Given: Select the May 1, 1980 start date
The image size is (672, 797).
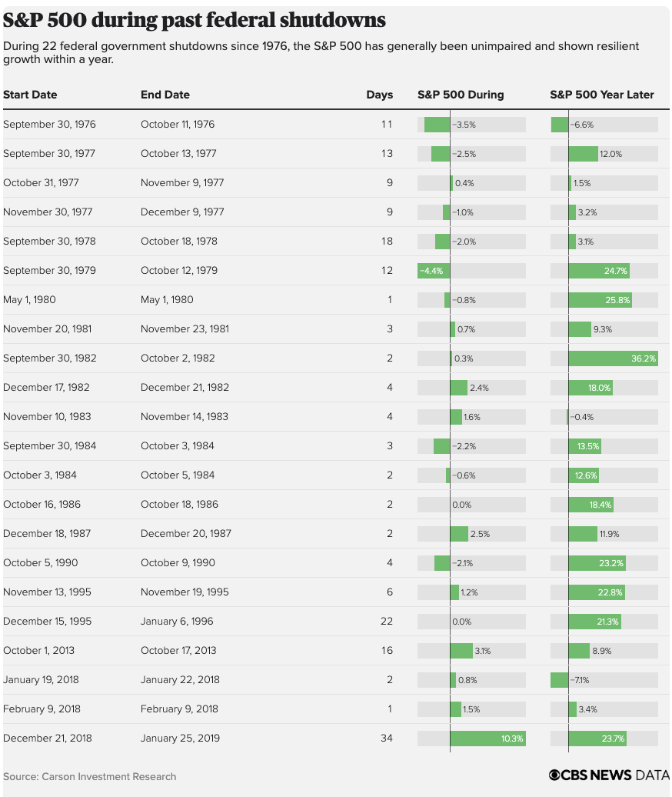Looking at the screenshot, I should (x=29, y=300).
